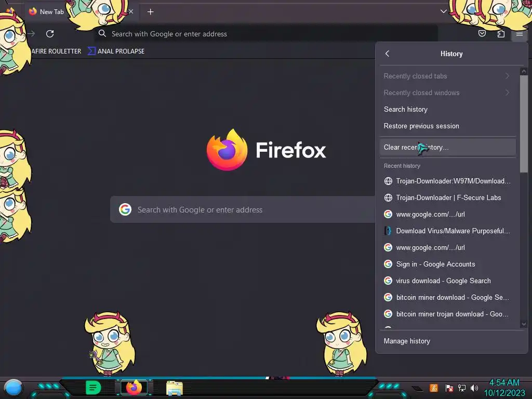This screenshot has height=399, width=532.
Task: Open bitcoin miner trojan download entry
Action: pos(447,314)
